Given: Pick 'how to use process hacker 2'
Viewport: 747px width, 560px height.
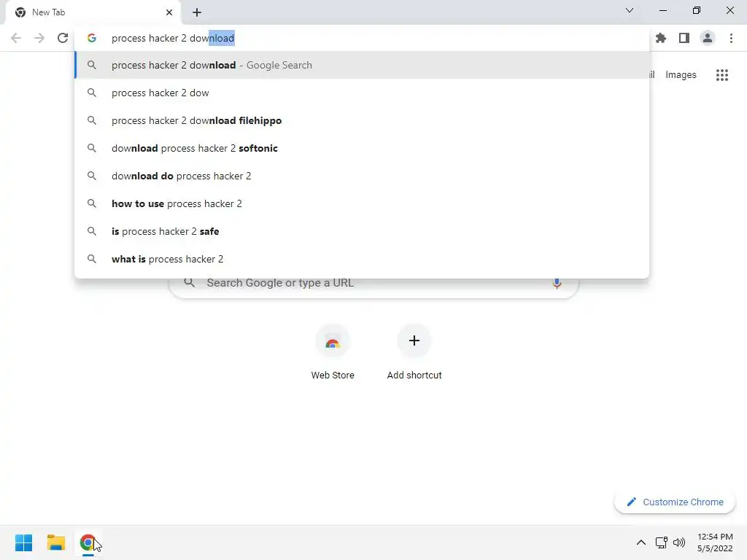Looking at the screenshot, I should [x=362, y=203].
